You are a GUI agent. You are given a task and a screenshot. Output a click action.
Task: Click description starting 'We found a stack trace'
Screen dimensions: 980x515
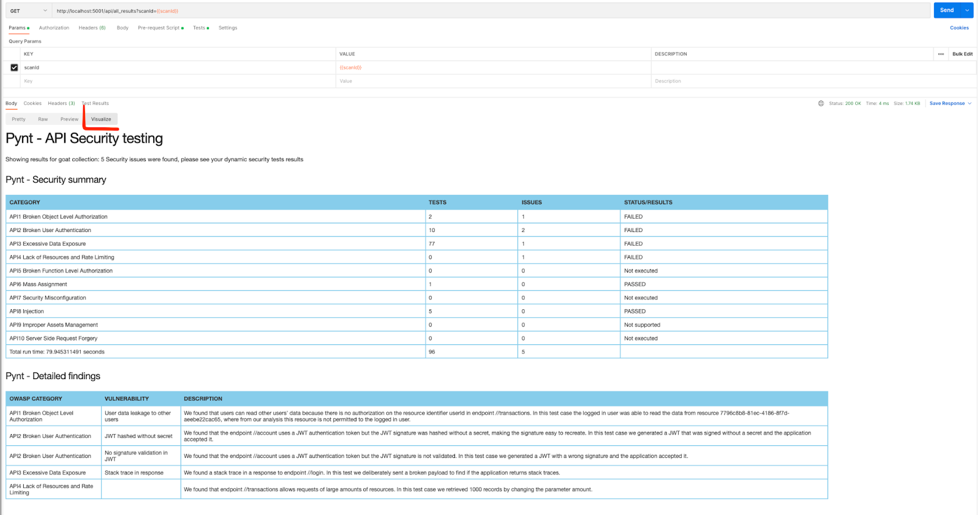(x=372, y=473)
